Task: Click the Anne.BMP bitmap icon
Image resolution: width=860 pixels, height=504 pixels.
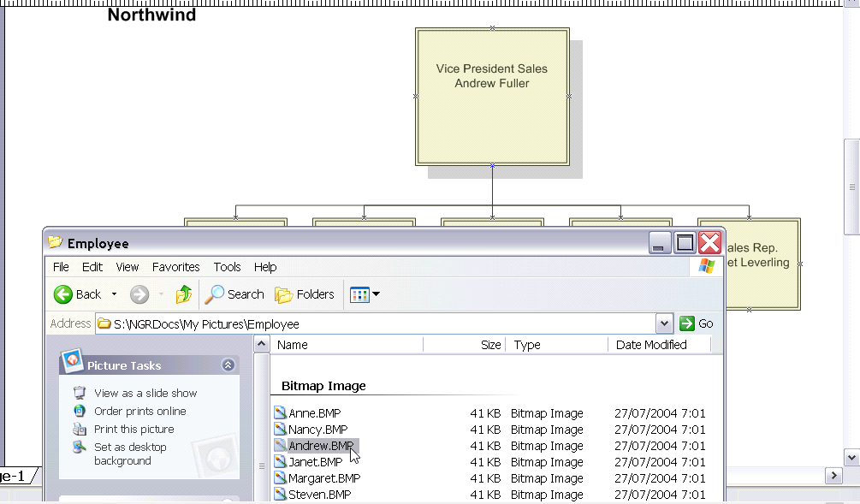Action: pyautogui.click(x=281, y=412)
